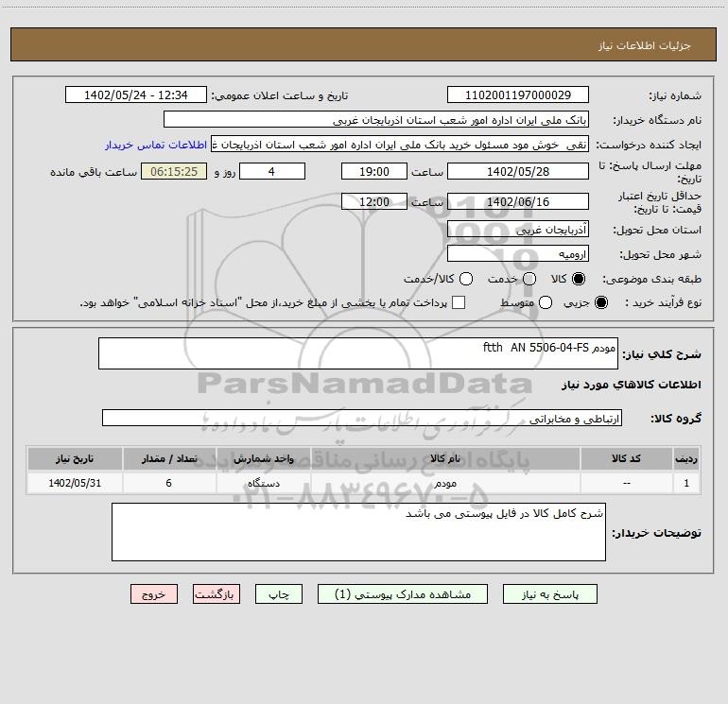Image resolution: width=728 pixels, height=704 pixels.
Task: Select جزیی purchase process type
Action: coord(600,302)
